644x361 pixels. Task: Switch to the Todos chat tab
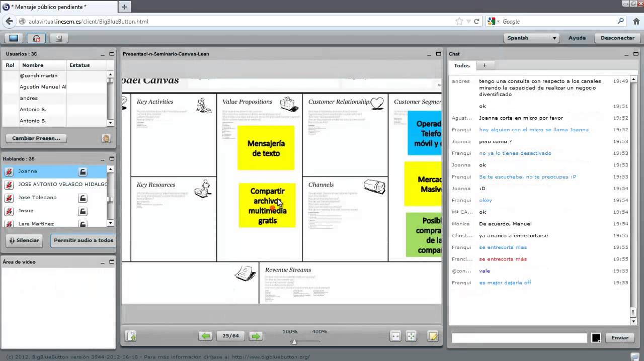click(462, 65)
